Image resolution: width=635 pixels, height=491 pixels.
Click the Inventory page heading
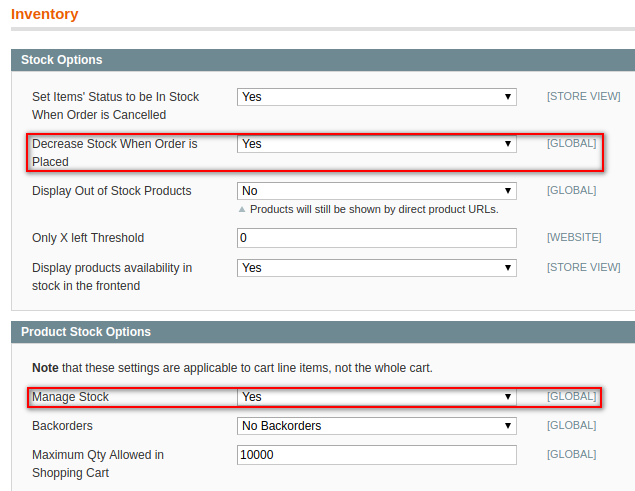point(44,15)
